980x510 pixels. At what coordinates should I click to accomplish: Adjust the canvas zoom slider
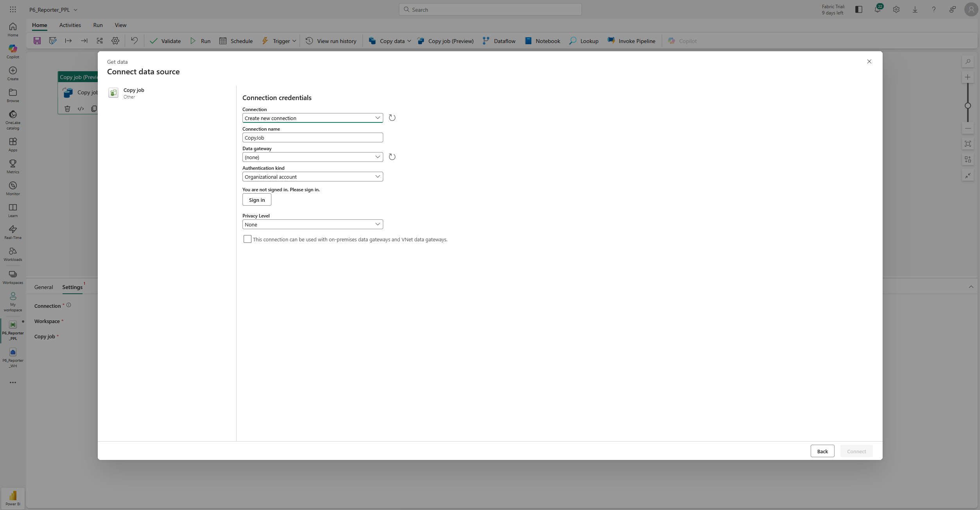[968, 105]
